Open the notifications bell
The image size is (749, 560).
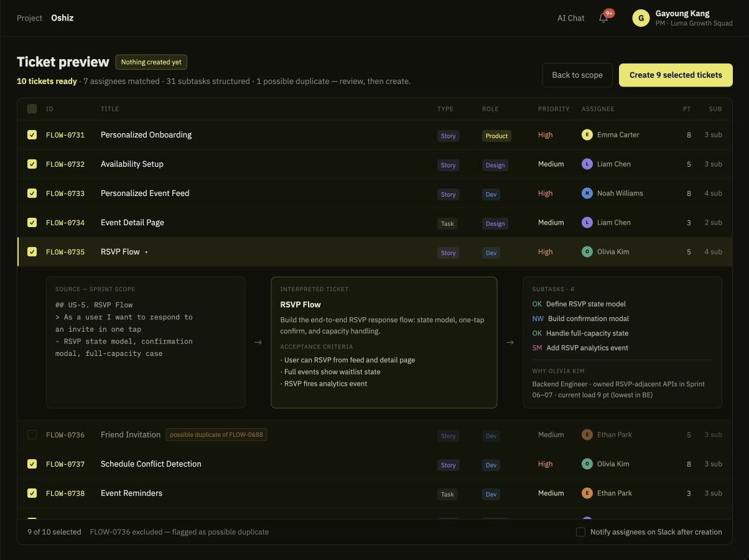[603, 18]
